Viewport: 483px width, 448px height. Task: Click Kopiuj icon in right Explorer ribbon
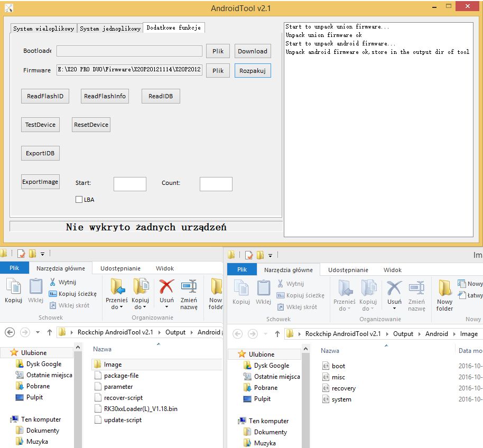coord(241,293)
